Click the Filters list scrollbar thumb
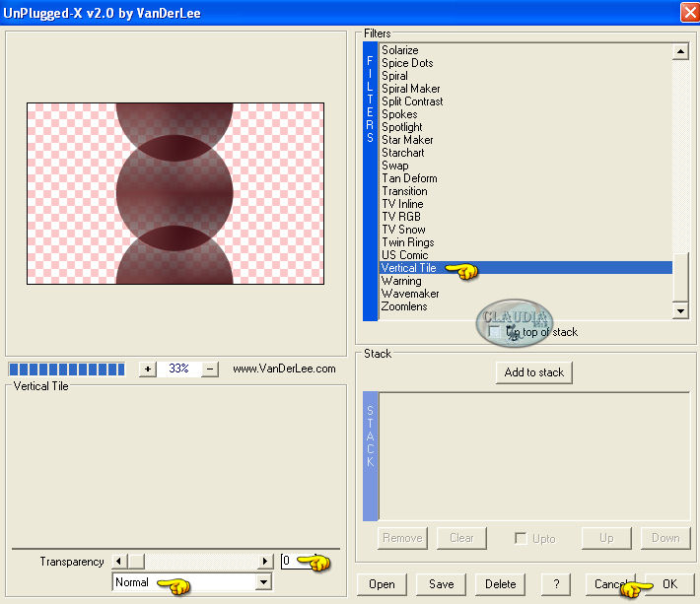The width and height of the screenshot is (700, 604). point(680,278)
